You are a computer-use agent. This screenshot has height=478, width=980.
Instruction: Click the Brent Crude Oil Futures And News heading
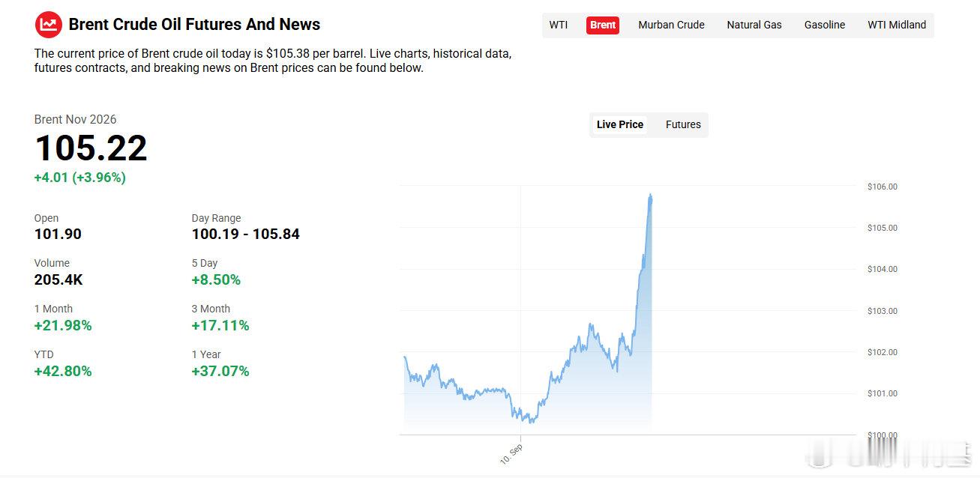(x=194, y=25)
